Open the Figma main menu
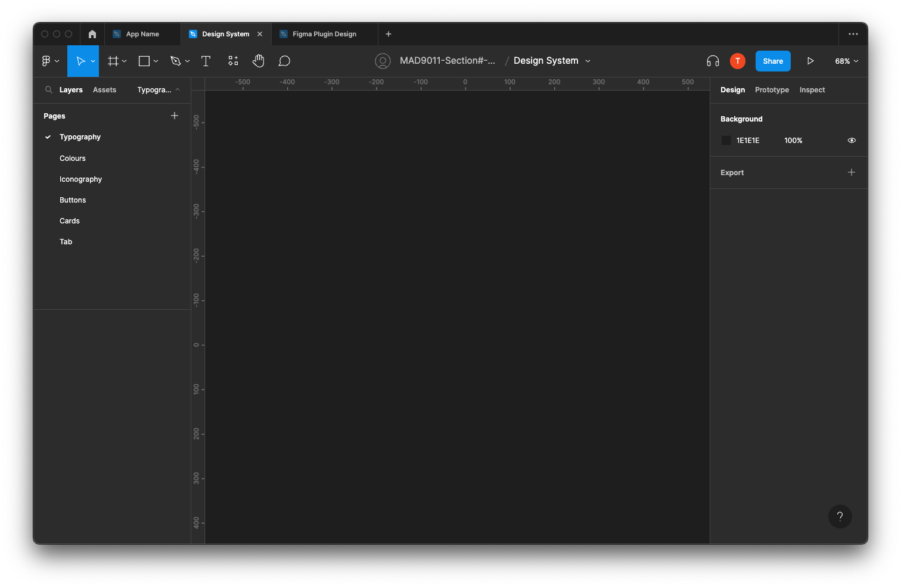 coord(46,61)
